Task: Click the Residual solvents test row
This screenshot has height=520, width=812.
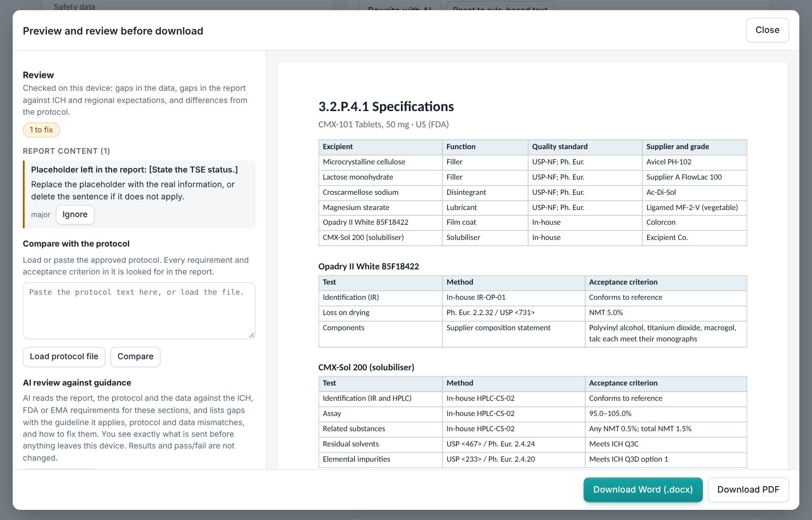Action: [x=533, y=444]
